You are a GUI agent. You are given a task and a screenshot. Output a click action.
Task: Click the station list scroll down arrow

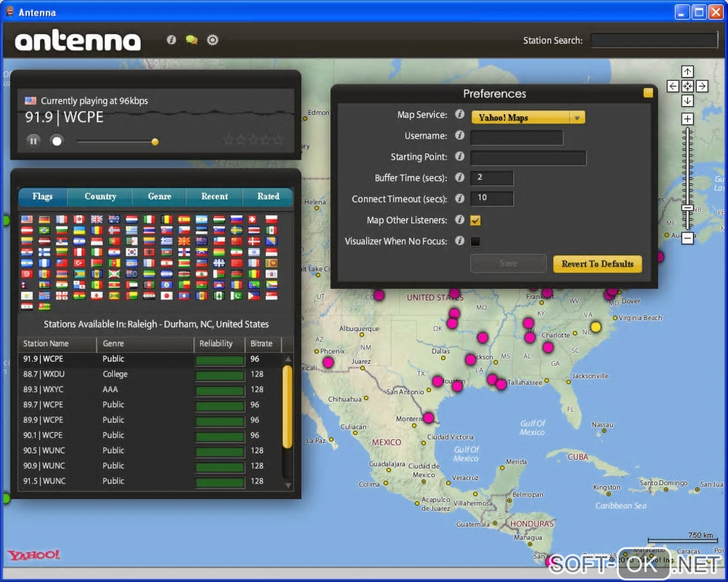[288, 485]
